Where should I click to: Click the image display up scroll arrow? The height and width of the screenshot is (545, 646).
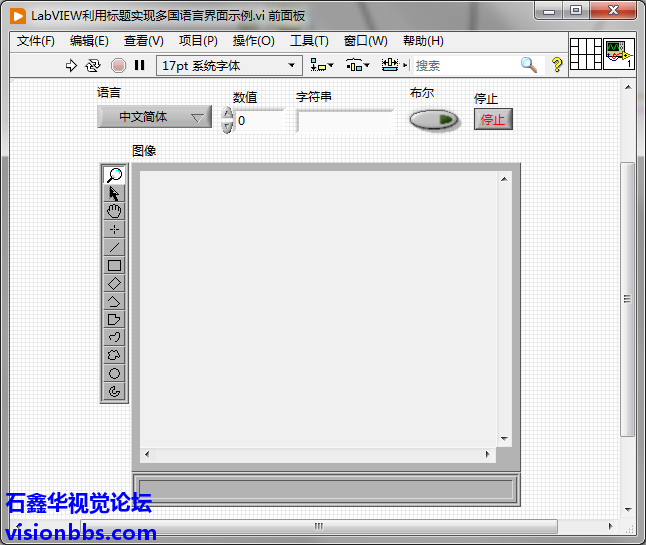504,179
